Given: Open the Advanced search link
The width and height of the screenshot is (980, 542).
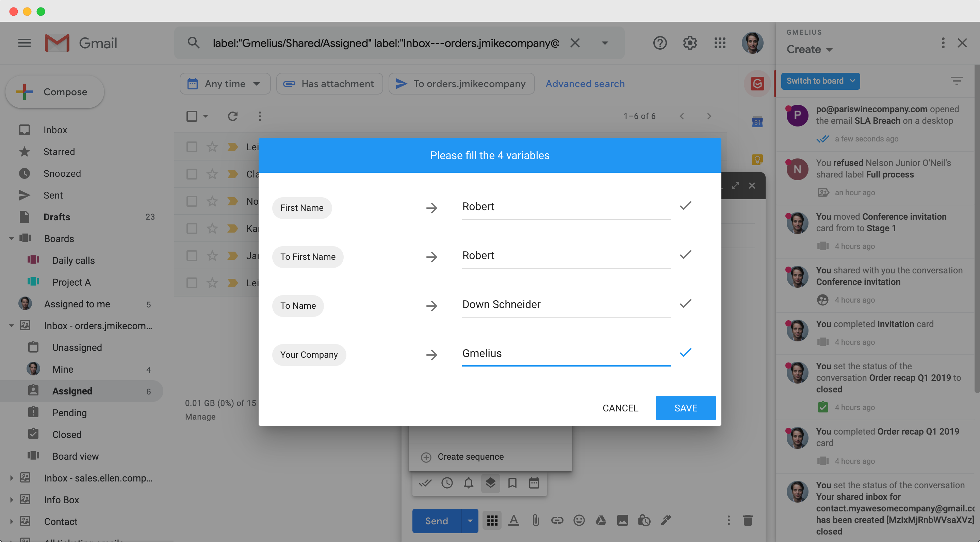Looking at the screenshot, I should (x=585, y=84).
